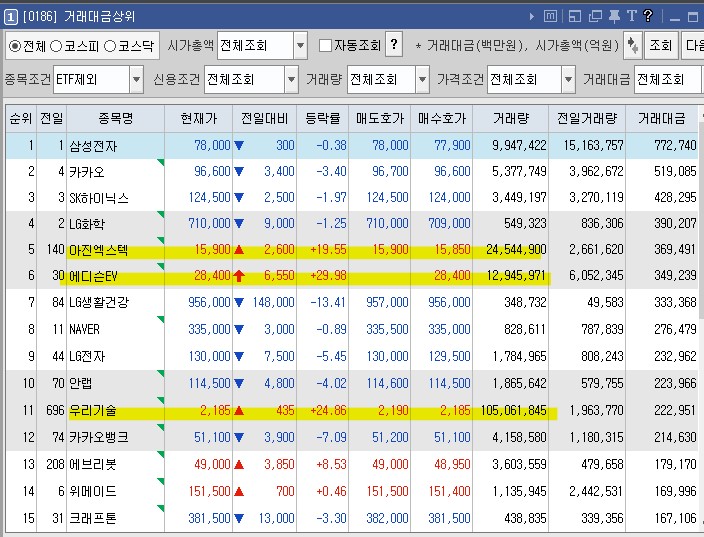Click 우리기술 volume 105,061,845
704x537 pixels.
(x=514, y=410)
